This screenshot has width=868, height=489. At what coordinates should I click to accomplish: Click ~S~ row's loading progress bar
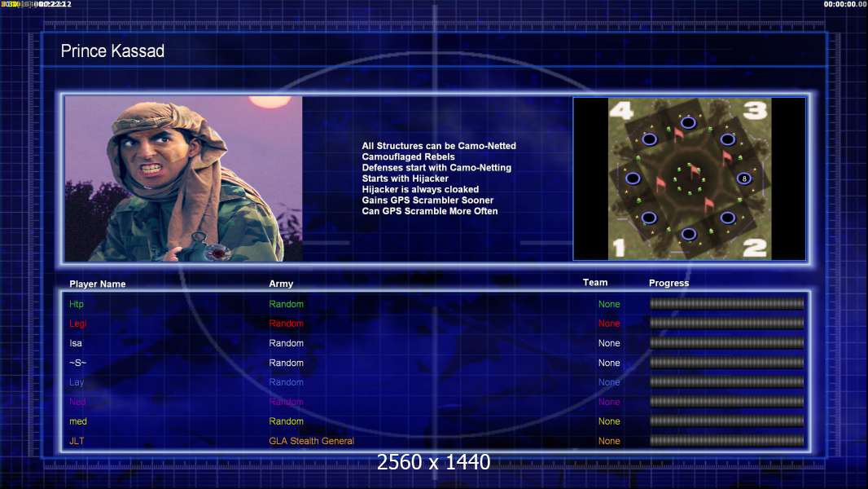[727, 362]
